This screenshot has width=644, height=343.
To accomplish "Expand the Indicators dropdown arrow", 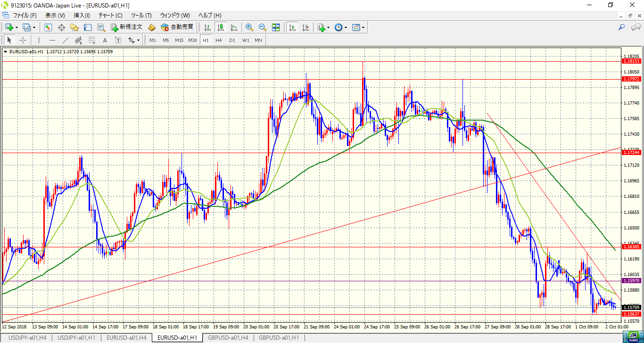I will click(329, 27).
